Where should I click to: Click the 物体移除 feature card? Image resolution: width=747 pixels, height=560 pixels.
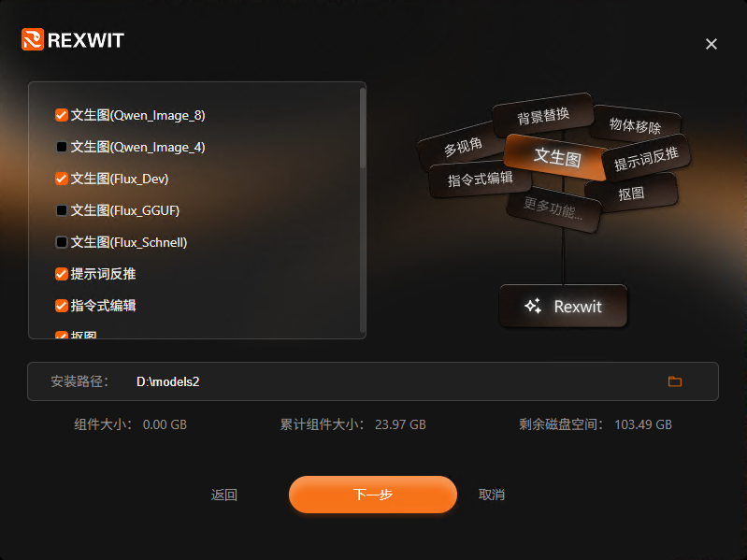coord(635,125)
